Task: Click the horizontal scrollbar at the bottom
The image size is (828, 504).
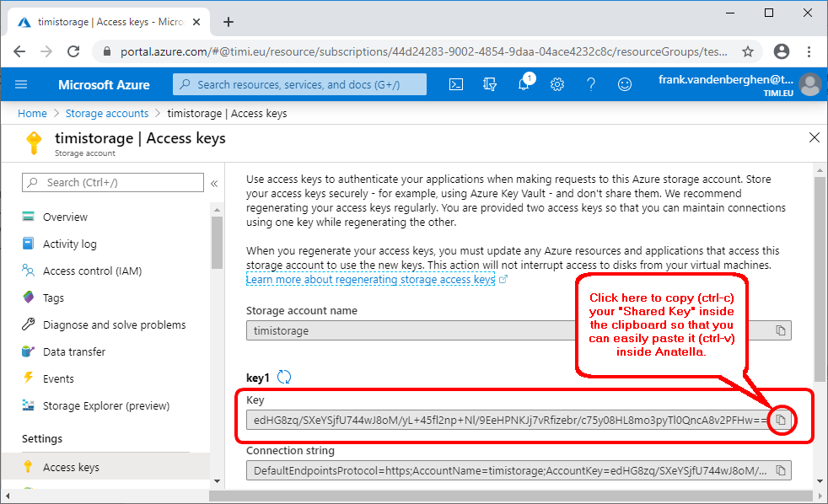Action: click(510, 496)
